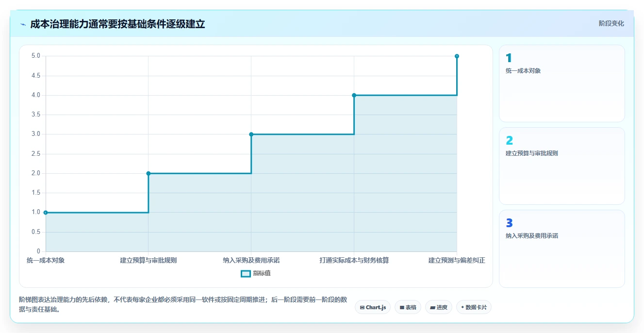Toggle the 指标值 legend item
644x333 pixels.
[256, 273]
